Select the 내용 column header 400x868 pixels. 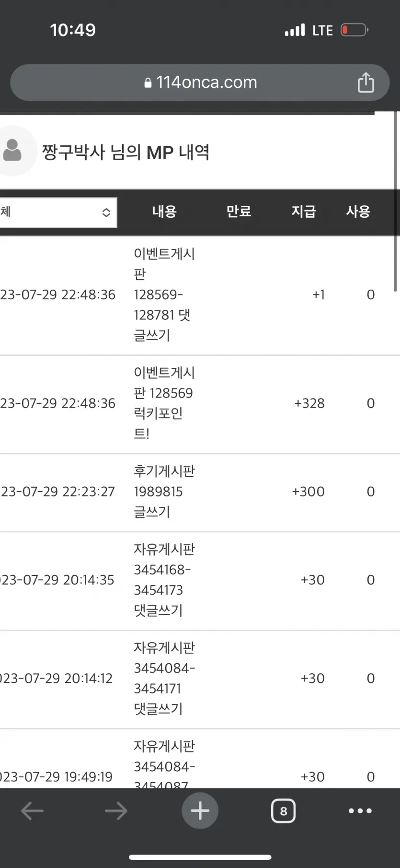pos(164,211)
